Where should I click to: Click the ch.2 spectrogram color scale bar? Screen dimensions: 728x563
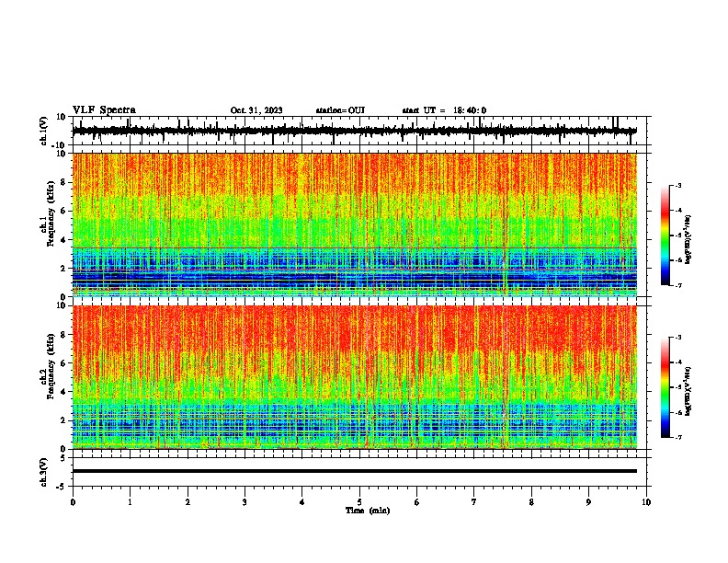(665, 387)
